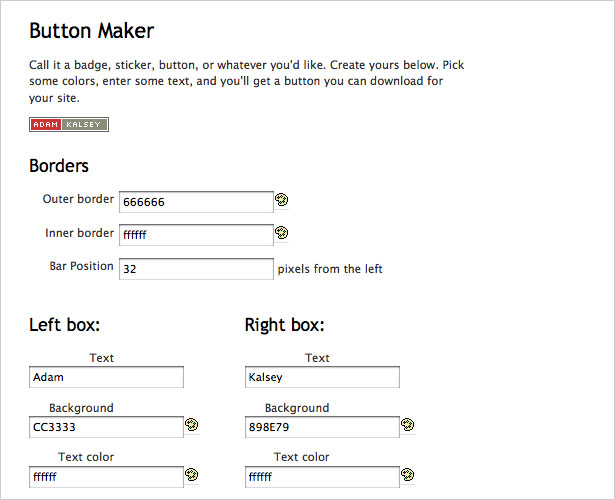
Task: Focus Left box Background field CC3333
Action: [106, 427]
